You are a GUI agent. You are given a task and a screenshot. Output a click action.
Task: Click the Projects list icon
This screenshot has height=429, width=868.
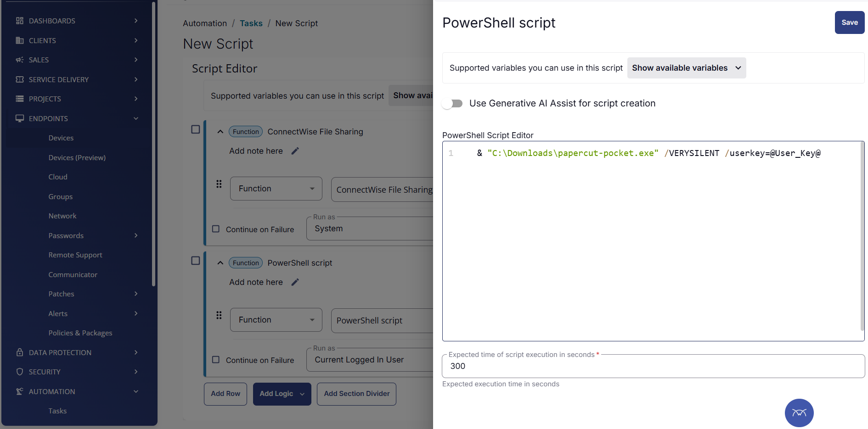pyautogui.click(x=20, y=99)
